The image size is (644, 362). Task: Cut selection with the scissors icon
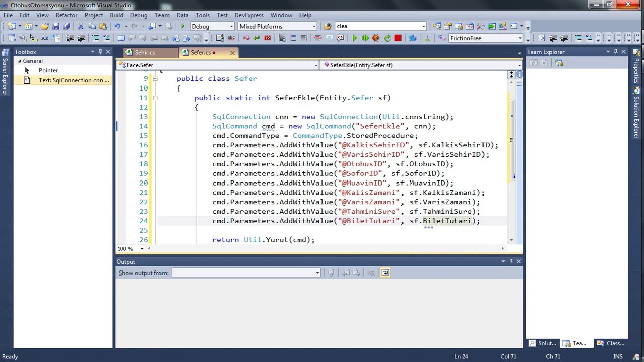pos(80,26)
